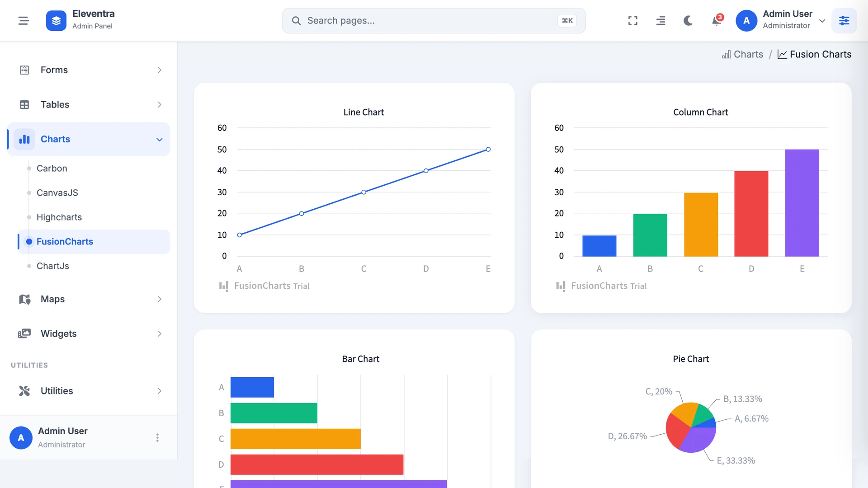The image size is (868, 488).
Task: Go to Carbon charts page
Action: pos(52,168)
